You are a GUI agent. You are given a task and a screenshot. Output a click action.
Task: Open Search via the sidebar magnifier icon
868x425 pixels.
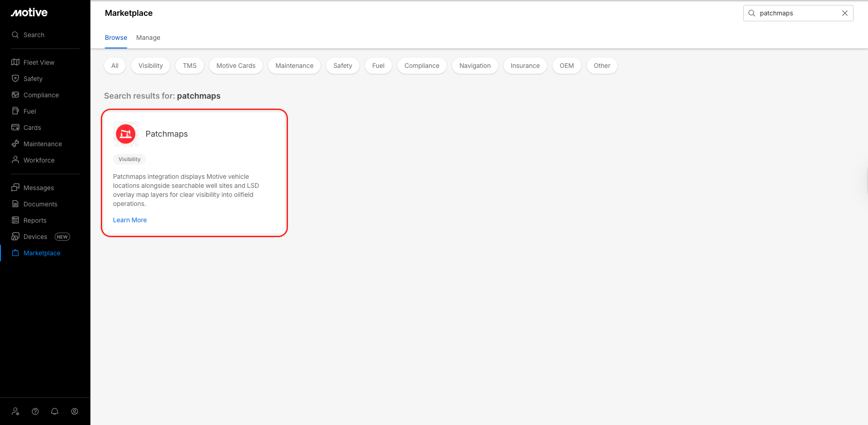coord(15,35)
